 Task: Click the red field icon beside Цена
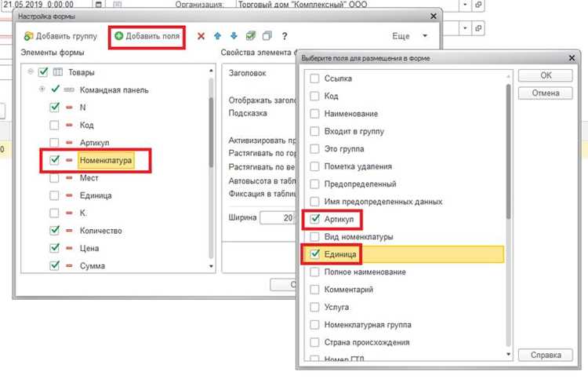tap(69, 248)
